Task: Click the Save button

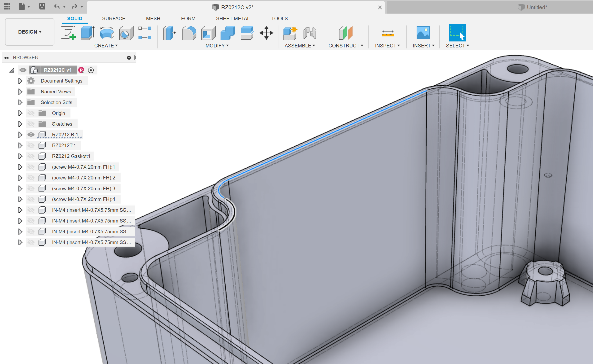Action: 42,7
